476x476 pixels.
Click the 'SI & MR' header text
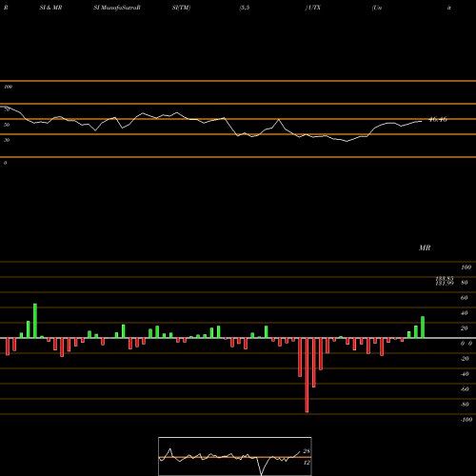click(50, 8)
